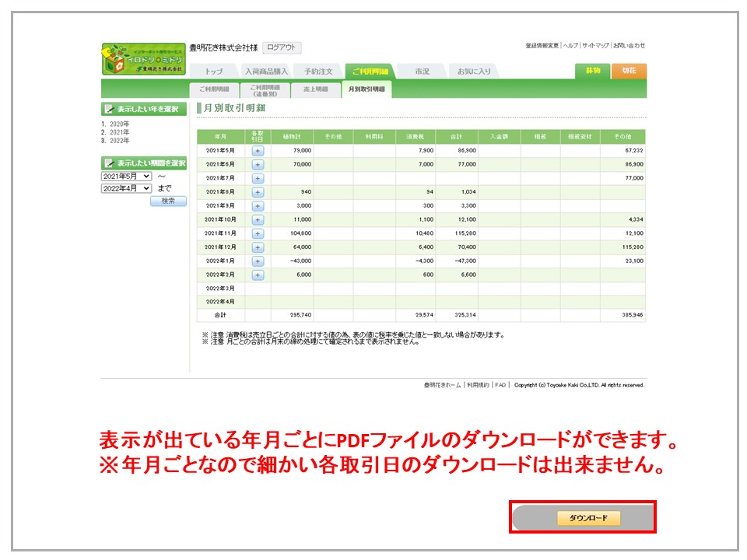Click plus icon in 2021年6月 row
The height and width of the screenshot is (560, 747).
click(x=258, y=165)
